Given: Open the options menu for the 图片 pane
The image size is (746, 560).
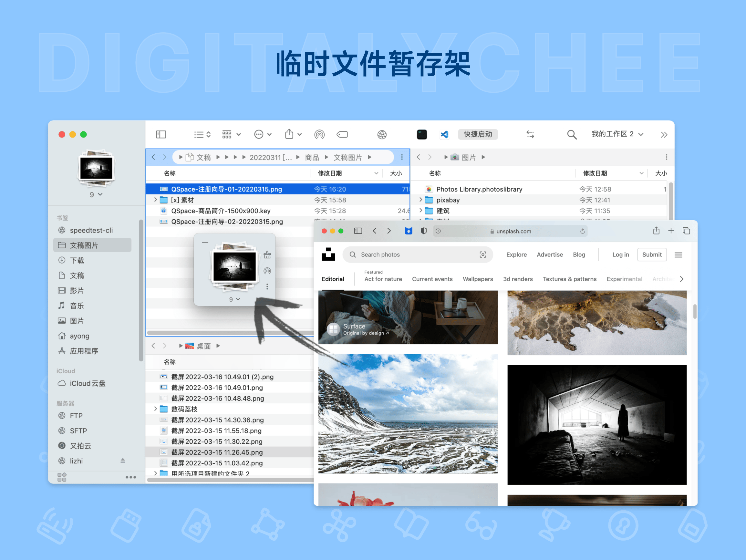Looking at the screenshot, I should point(667,157).
